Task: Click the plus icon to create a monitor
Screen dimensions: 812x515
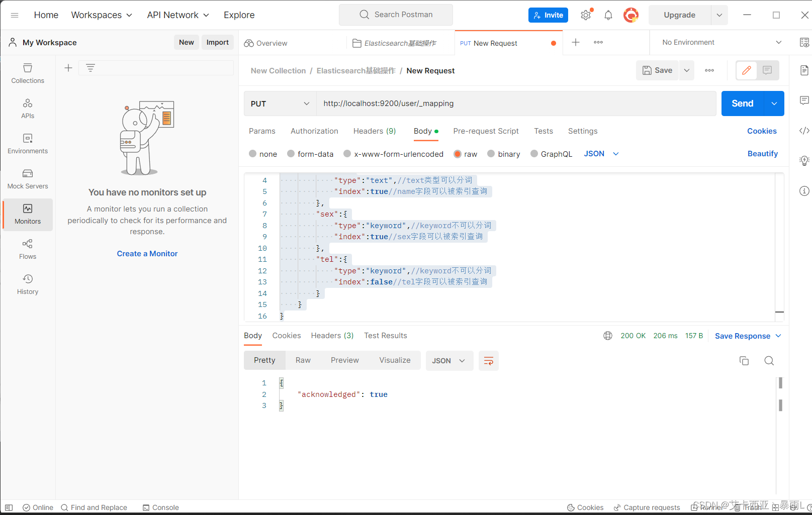Action: click(68, 68)
